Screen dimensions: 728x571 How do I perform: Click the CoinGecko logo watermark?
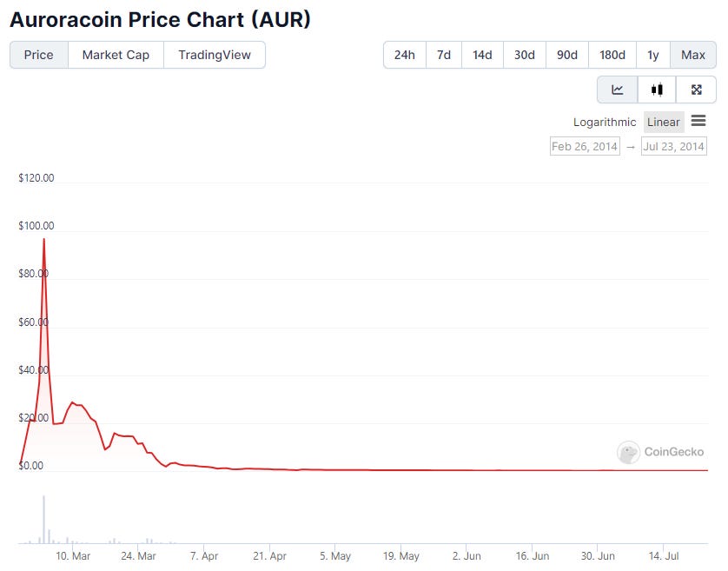(660, 452)
